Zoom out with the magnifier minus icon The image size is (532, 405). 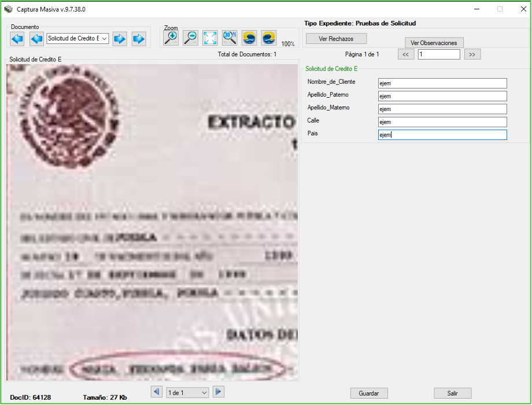[x=190, y=38]
